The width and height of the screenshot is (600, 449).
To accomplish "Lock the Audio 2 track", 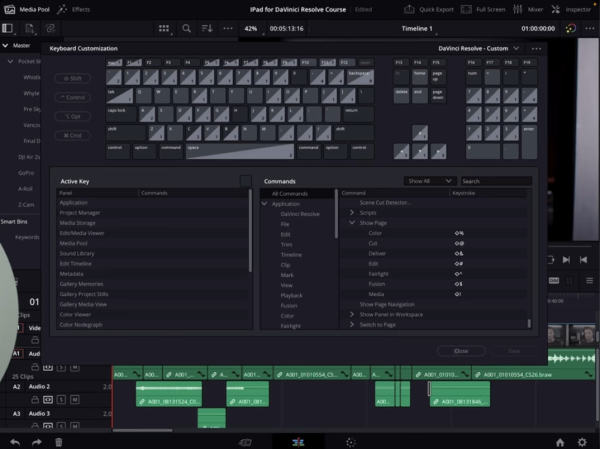I will pyautogui.click(x=35, y=400).
